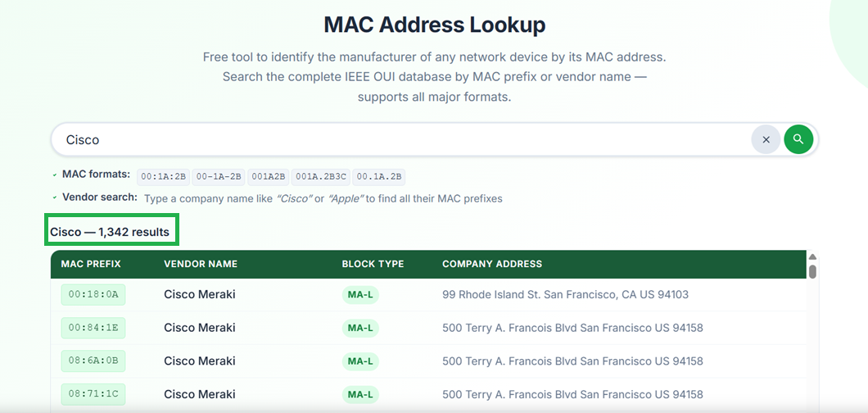
Task: Click the "MAC formats:" label
Action: [x=96, y=175]
